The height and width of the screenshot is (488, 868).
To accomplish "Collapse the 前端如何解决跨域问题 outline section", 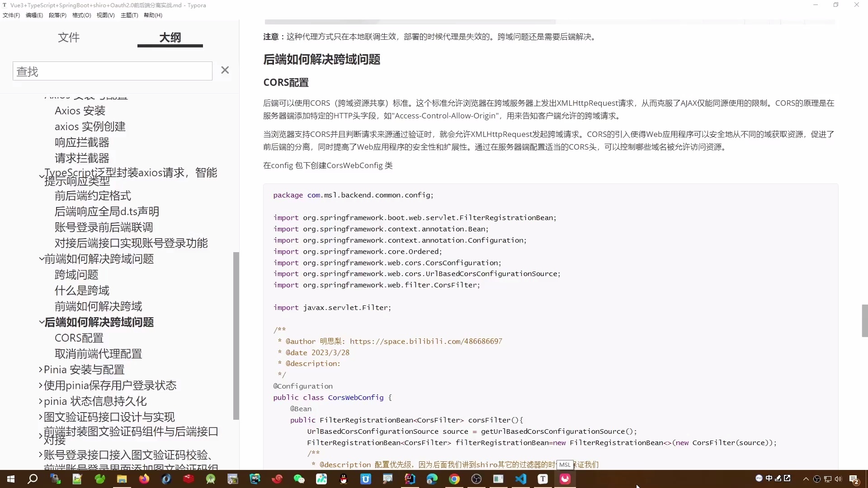I will tap(41, 259).
